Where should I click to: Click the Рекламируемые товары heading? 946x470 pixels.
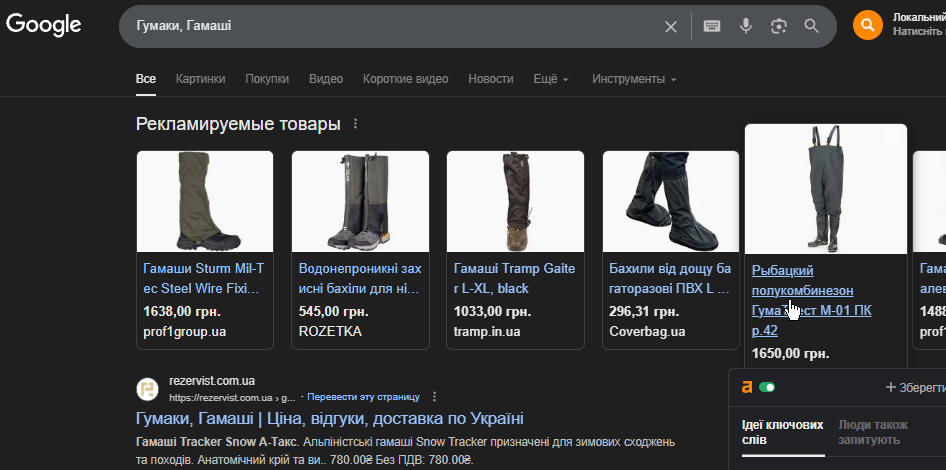coord(238,124)
